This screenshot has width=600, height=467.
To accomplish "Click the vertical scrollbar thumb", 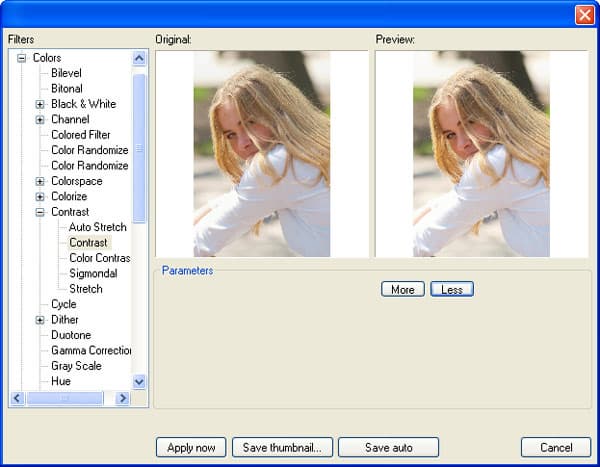I will click(x=139, y=149).
